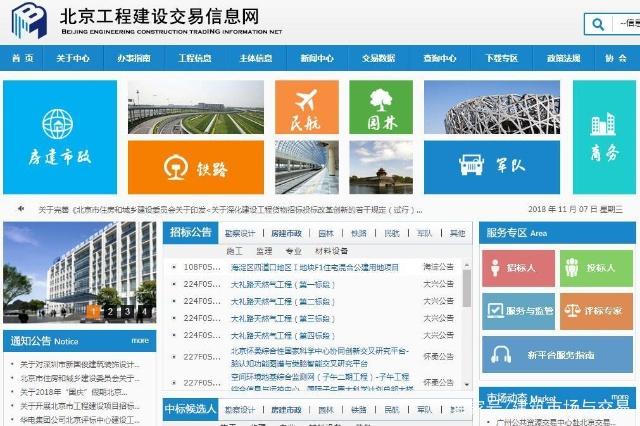The width and height of the screenshot is (640, 426).
Task: Open the search type dropdown field
Action: pos(627,24)
